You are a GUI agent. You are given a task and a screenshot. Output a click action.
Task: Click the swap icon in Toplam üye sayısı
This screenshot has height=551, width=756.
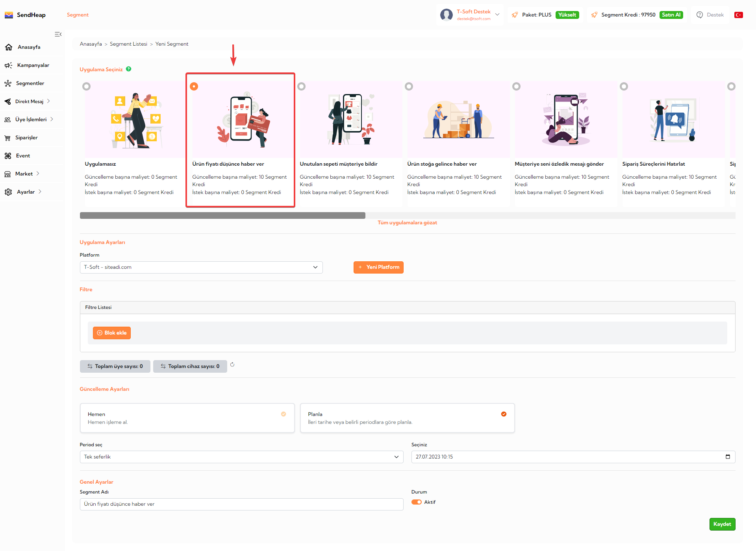coord(90,366)
